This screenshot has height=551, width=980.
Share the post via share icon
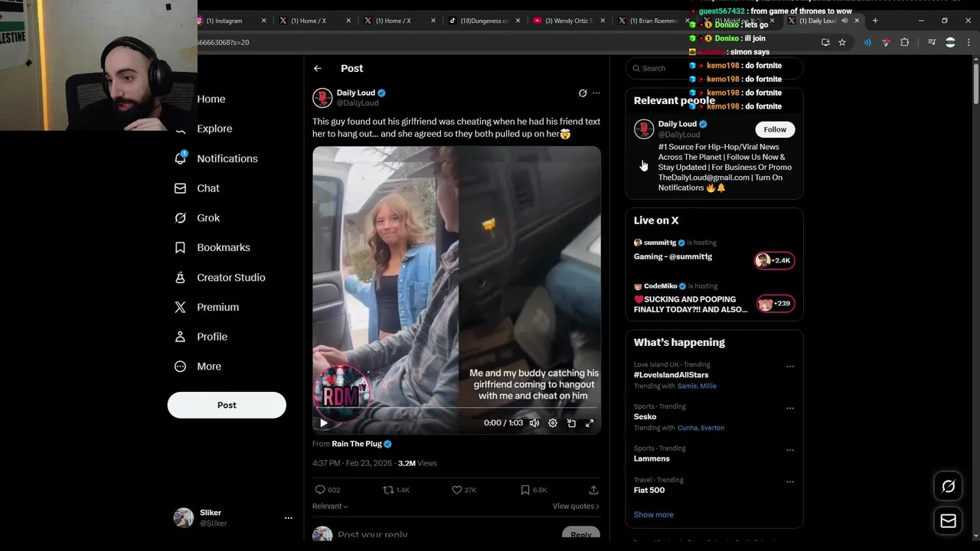tap(593, 490)
